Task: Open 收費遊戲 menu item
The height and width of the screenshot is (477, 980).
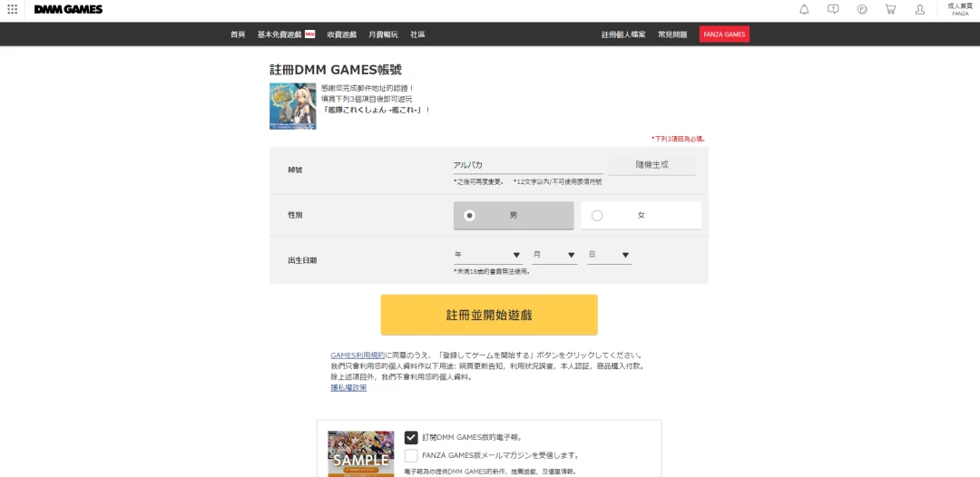Action: point(342,34)
